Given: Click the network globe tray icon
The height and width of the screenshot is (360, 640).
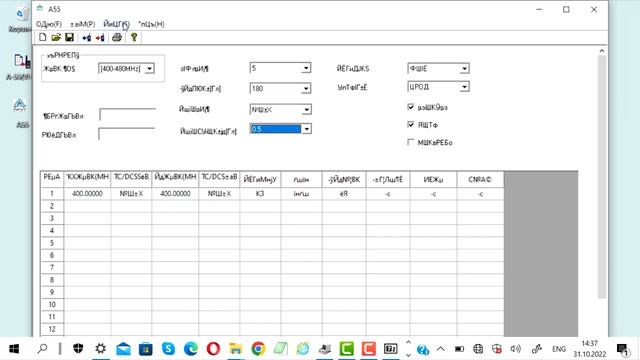Looking at the screenshot, I should click(478, 349).
